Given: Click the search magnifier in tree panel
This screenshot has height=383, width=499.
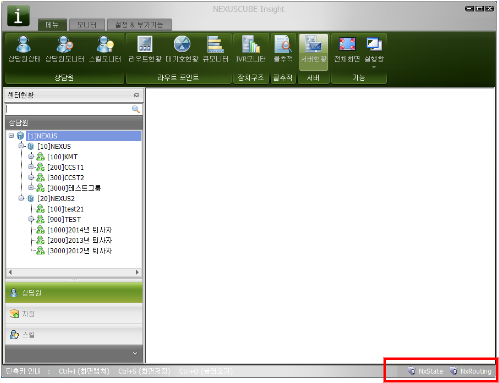Looking at the screenshot, I should click(x=136, y=109).
